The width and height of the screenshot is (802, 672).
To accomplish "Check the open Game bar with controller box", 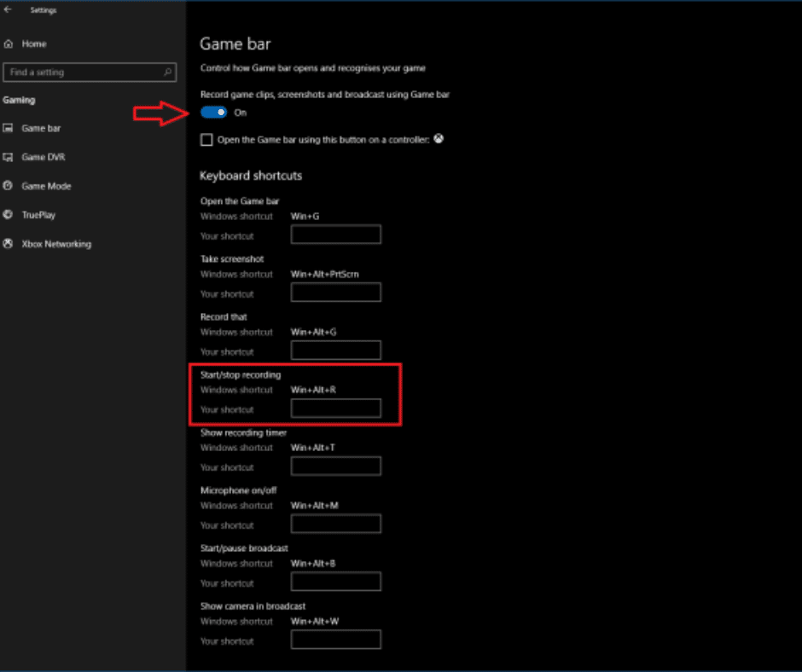I will pyautogui.click(x=206, y=140).
